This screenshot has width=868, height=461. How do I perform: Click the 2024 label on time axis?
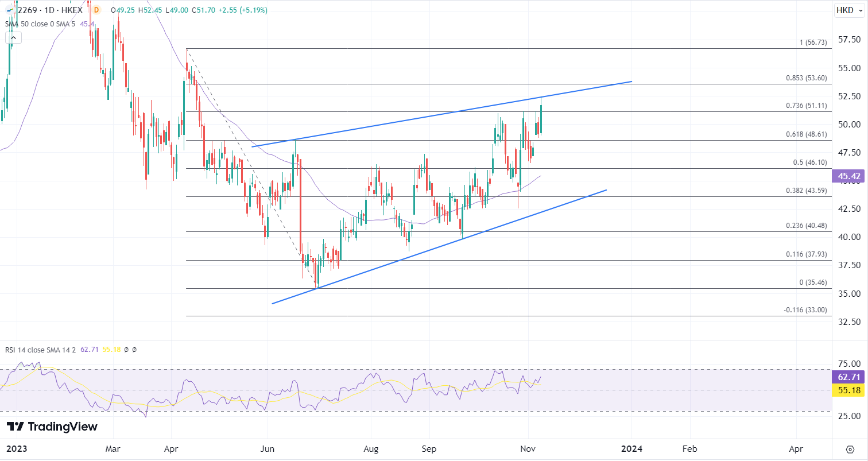631,448
